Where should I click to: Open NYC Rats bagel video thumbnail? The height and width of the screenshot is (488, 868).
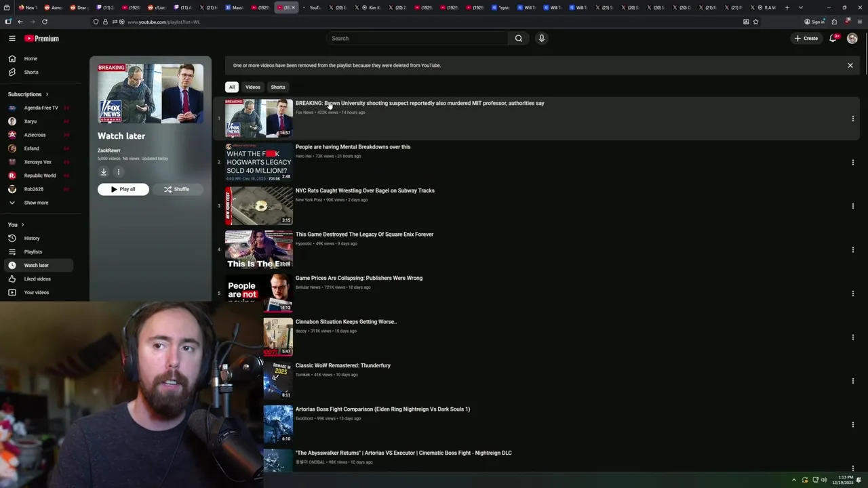coord(259,206)
